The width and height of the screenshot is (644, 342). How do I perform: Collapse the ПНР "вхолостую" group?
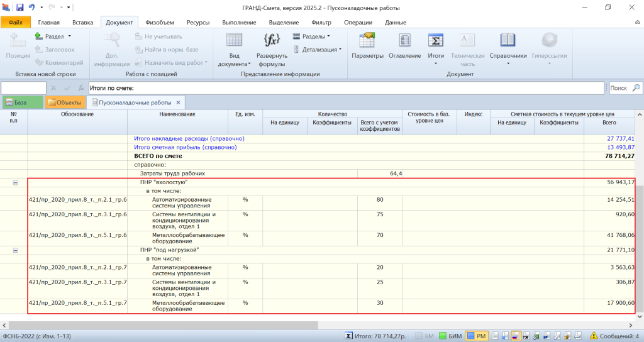16,183
